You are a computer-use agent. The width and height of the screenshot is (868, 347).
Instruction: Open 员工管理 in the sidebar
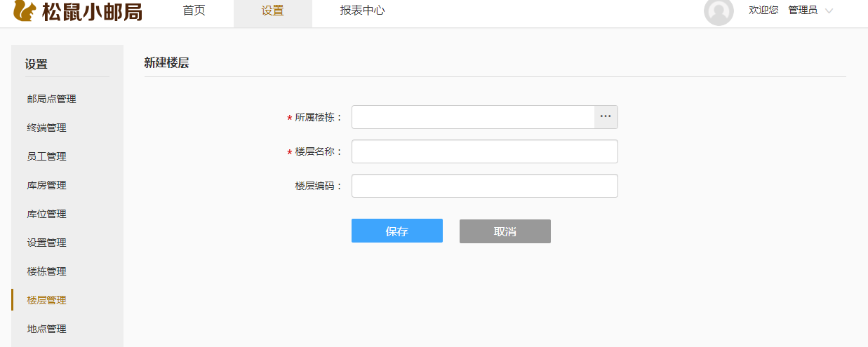(x=46, y=156)
